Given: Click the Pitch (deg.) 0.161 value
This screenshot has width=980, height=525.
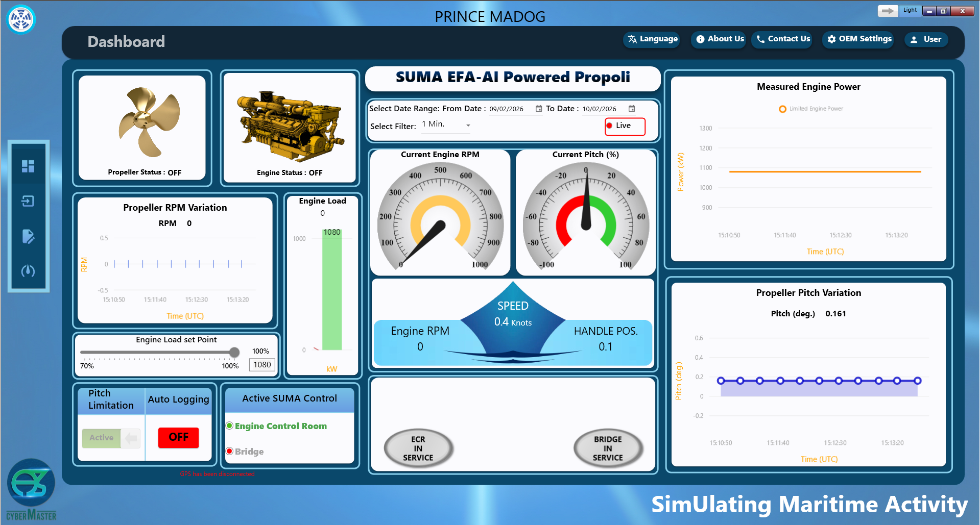Looking at the screenshot, I should [835, 314].
